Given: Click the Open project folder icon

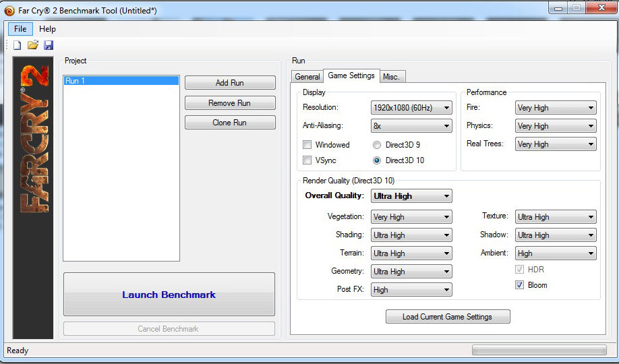Looking at the screenshot, I should pyautogui.click(x=33, y=45).
